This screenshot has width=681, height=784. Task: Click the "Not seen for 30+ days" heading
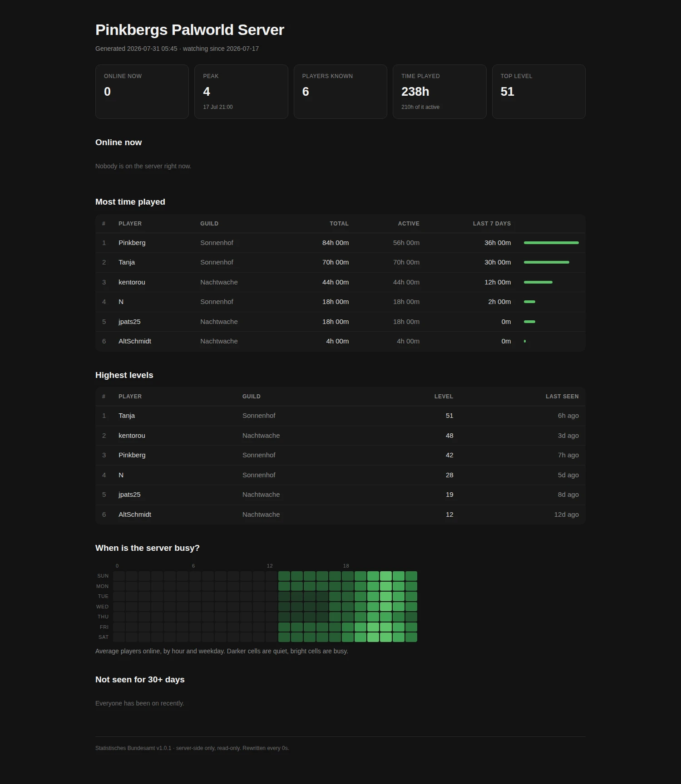[x=140, y=680]
